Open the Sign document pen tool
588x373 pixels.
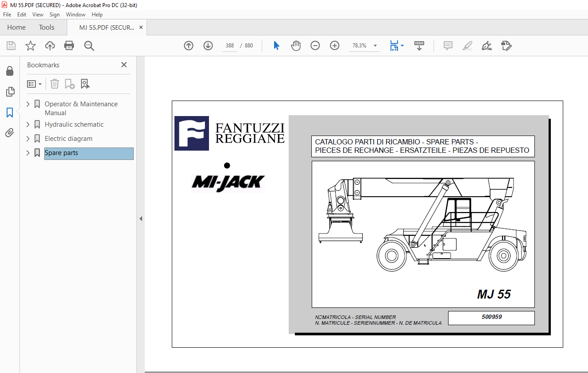point(487,46)
